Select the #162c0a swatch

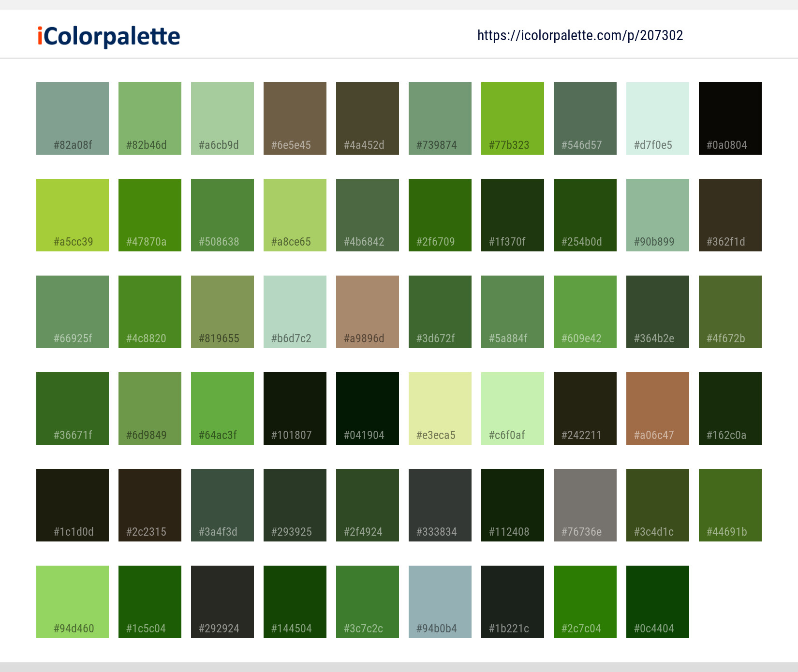730,409
